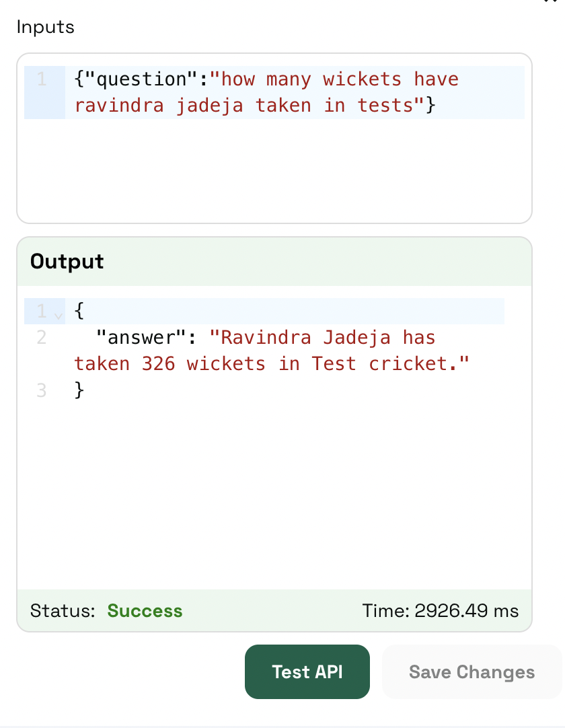Click the Inputs section label

point(46,27)
